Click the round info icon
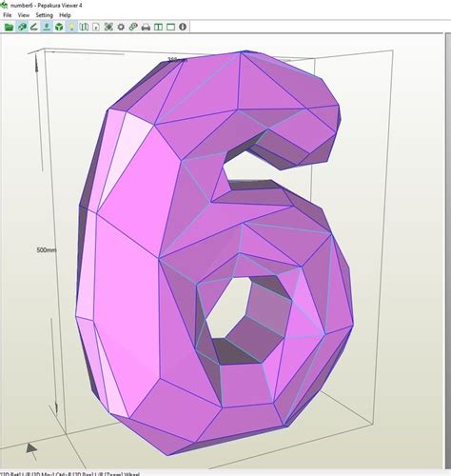 pyautogui.click(x=183, y=27)
